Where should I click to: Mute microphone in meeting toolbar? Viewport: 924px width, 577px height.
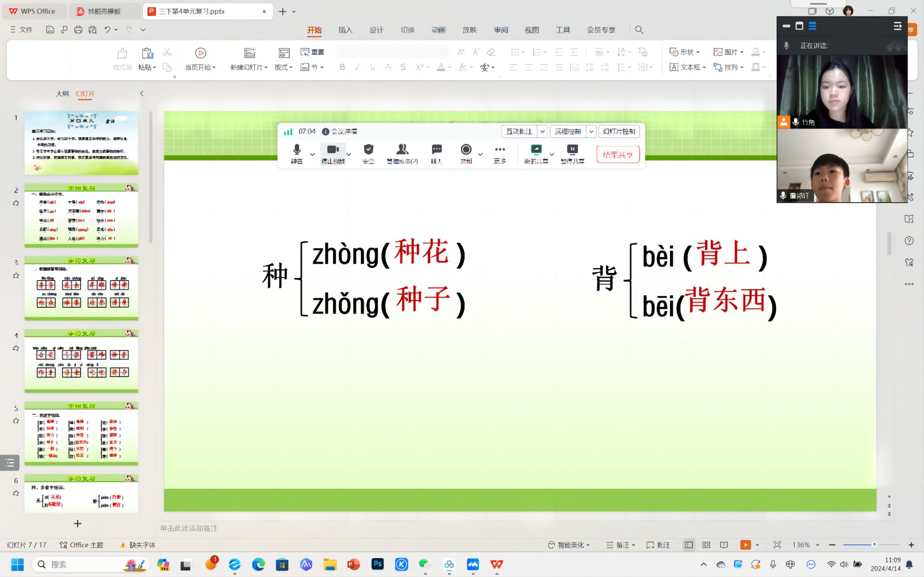click(296, 153)
